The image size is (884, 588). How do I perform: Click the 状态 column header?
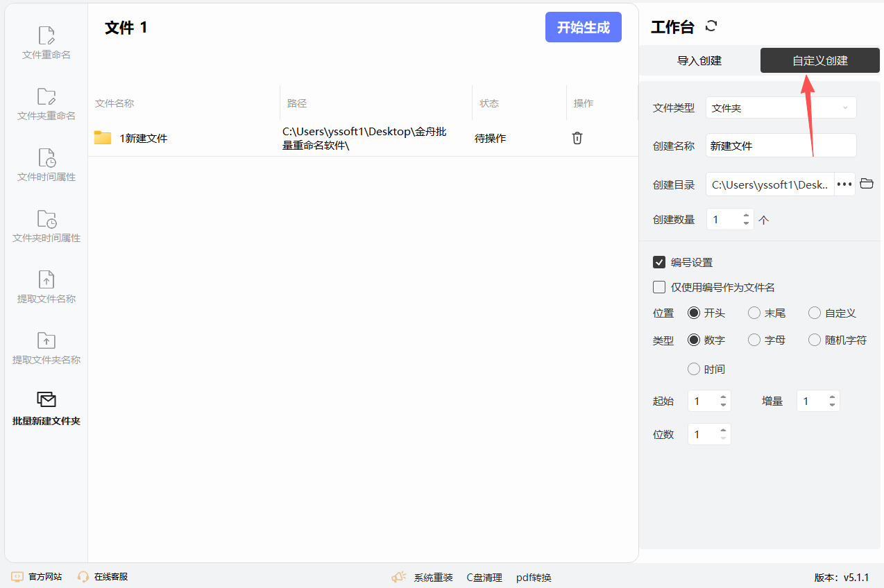(489, 103)
